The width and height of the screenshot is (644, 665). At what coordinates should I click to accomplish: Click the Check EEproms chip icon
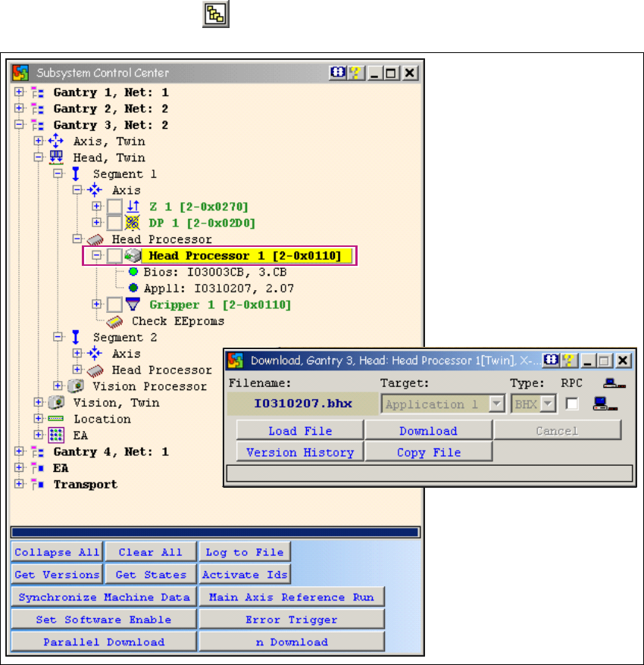pos(114,322)
